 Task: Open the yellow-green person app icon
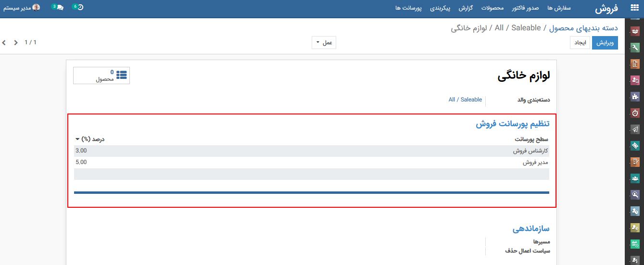pyautogui.click(x=635, y=227)
